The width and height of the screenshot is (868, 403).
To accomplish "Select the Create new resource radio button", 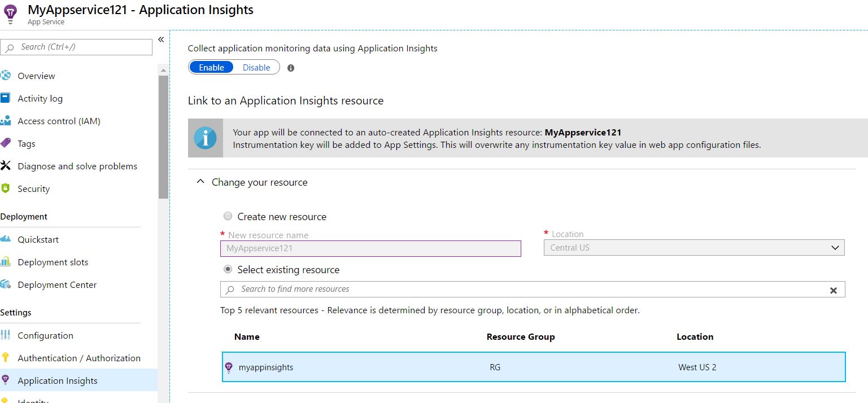I will point(228,216).
